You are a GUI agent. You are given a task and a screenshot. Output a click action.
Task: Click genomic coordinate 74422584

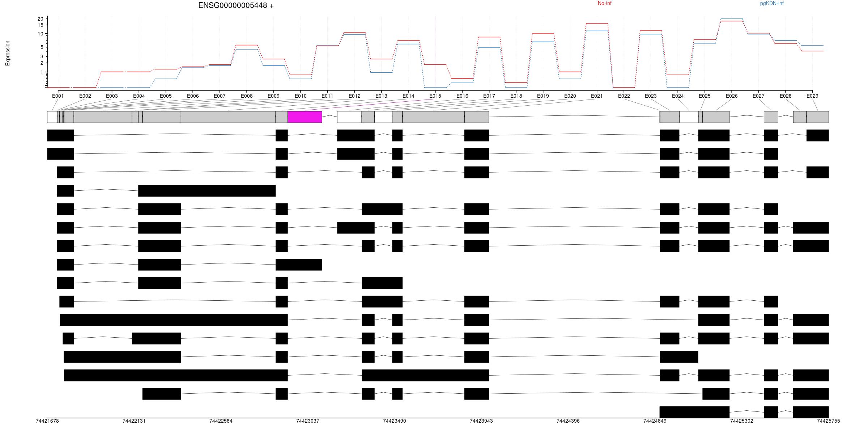coord(221,421)
